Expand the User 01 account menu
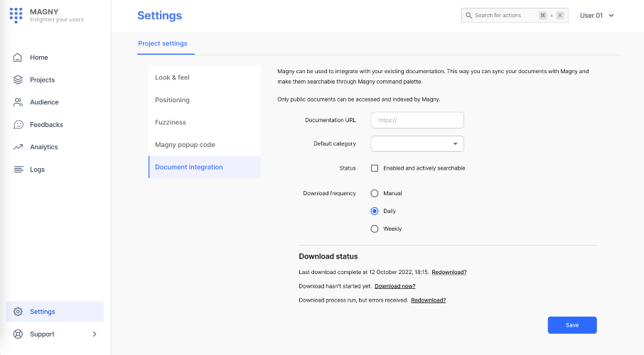The width and height of the screenshot is (644, 355). 596,16
